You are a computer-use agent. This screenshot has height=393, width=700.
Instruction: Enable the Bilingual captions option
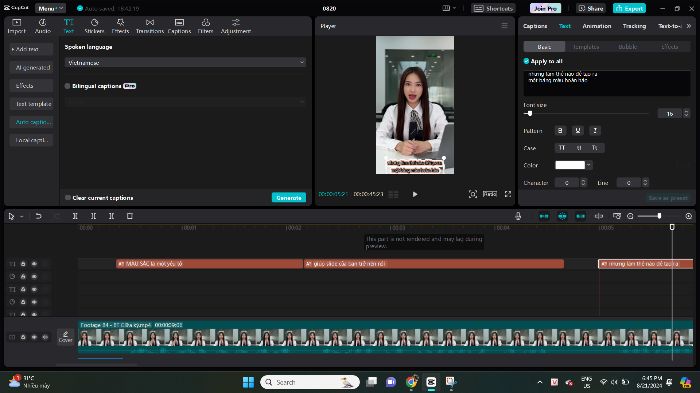67,86
